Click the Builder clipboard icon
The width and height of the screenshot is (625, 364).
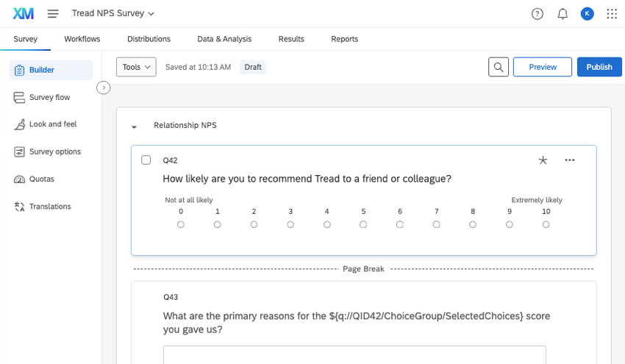pos(19,70)
